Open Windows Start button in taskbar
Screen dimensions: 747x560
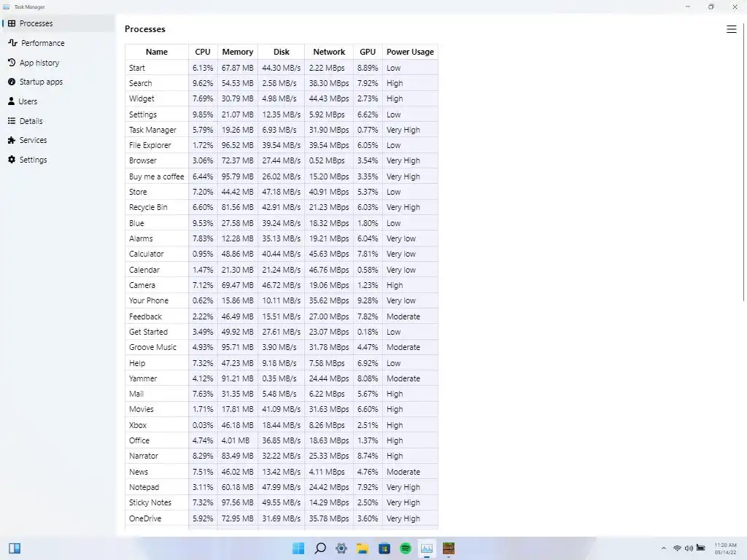pyautogui.click(x=298, y=548)
